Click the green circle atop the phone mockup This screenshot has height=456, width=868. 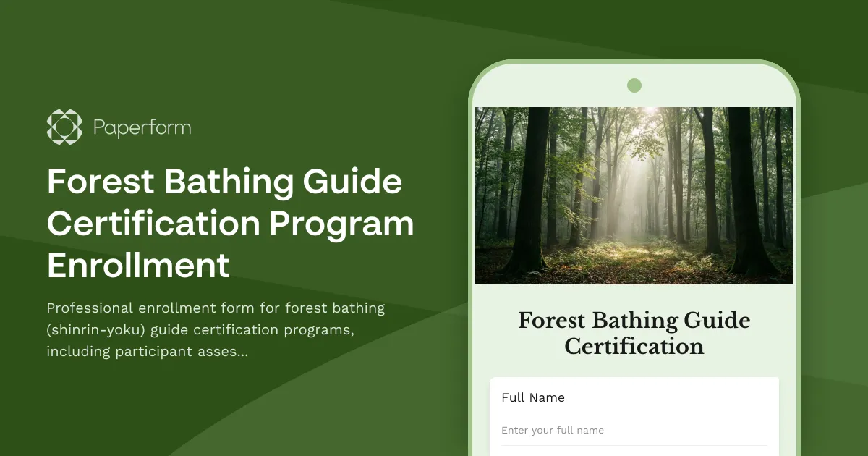[634, 85]
